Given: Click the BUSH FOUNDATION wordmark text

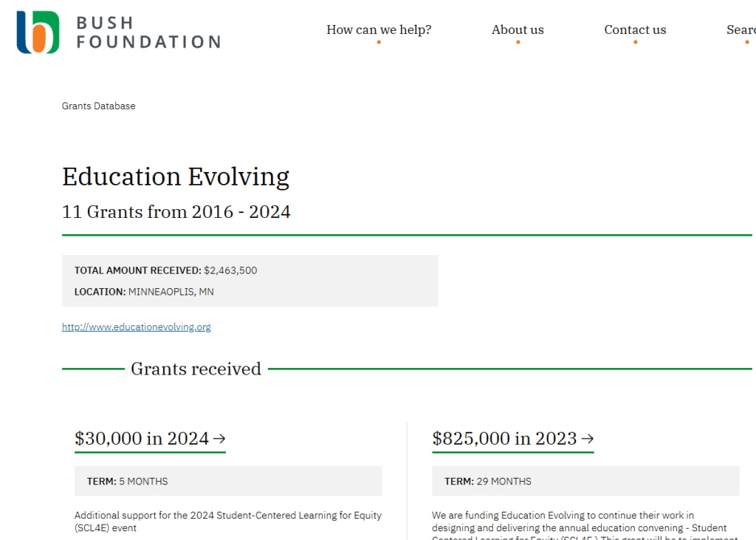Looking at the screenshot, I should [148, 33].
